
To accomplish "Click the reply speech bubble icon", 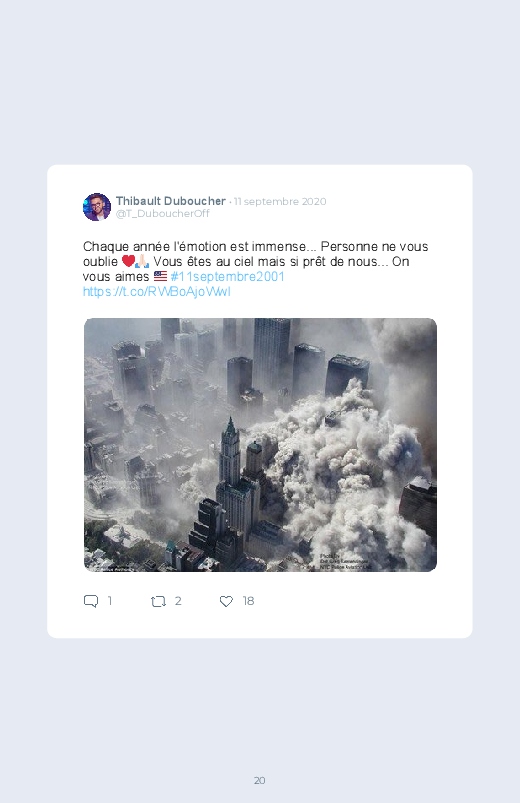I will pyautogui.click(x=91, y=601).
